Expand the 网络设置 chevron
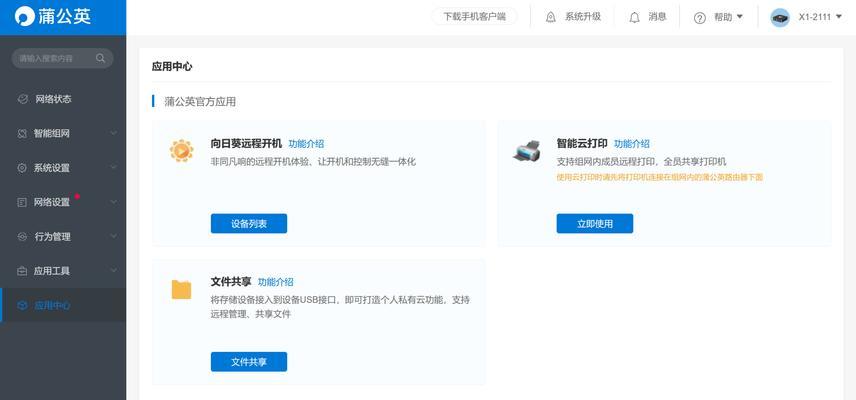This screenshot has height=400, width=856. (113, 202)
